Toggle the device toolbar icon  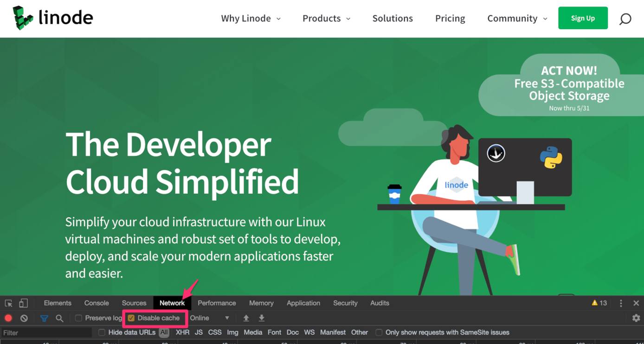[23, 303]
